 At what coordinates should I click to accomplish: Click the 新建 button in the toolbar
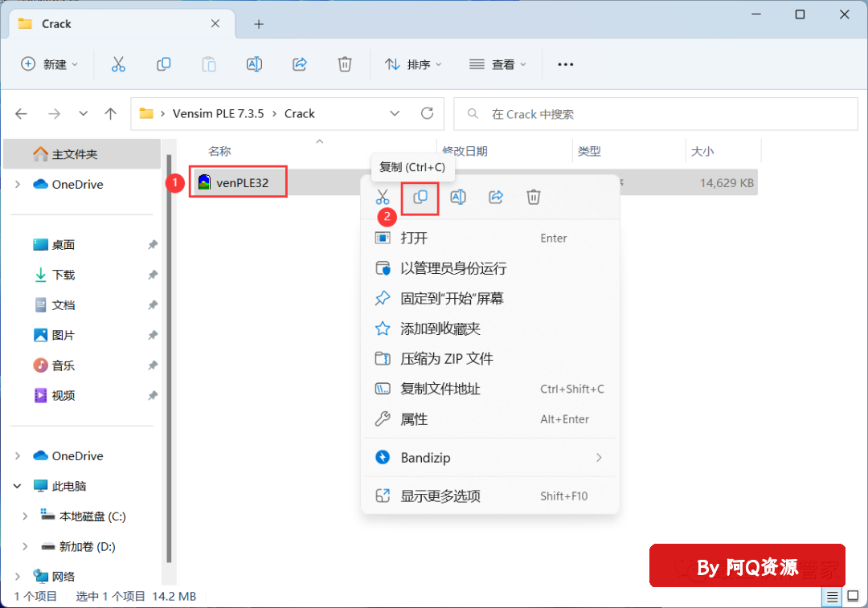point(50,64)
